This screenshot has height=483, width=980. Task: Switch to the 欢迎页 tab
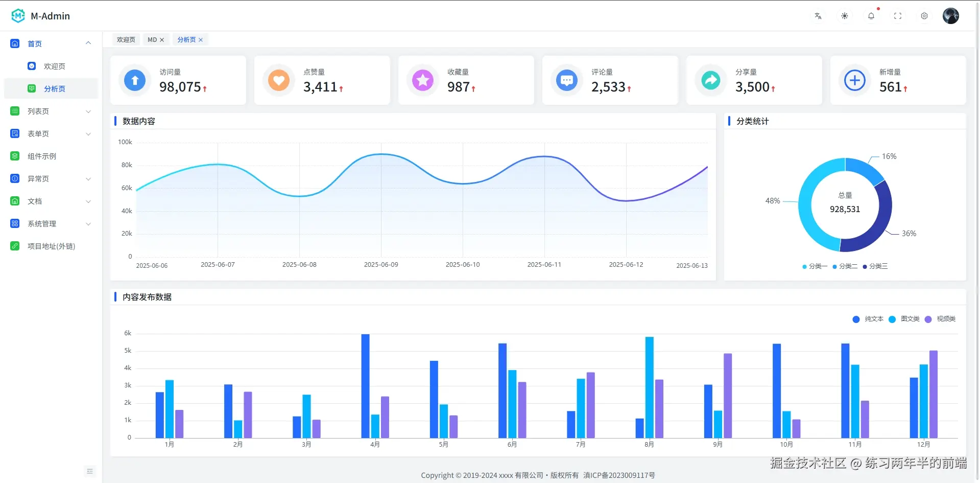126,39
